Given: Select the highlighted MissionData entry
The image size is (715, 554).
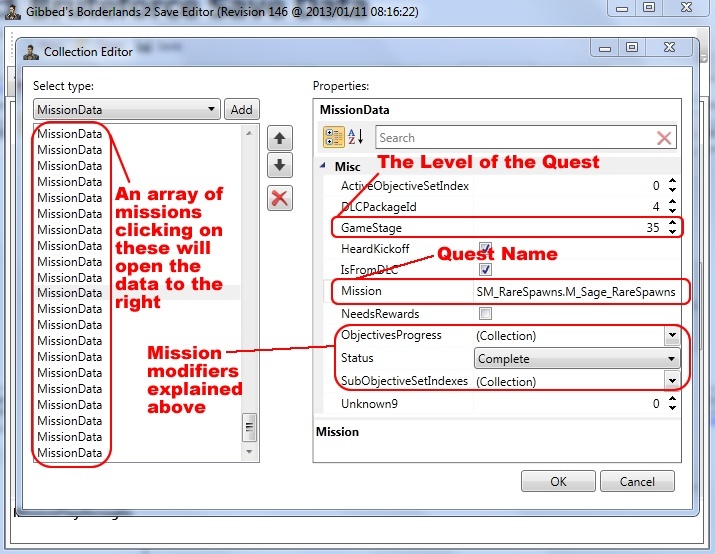Looking at the screenshot, I should point(70,293).
